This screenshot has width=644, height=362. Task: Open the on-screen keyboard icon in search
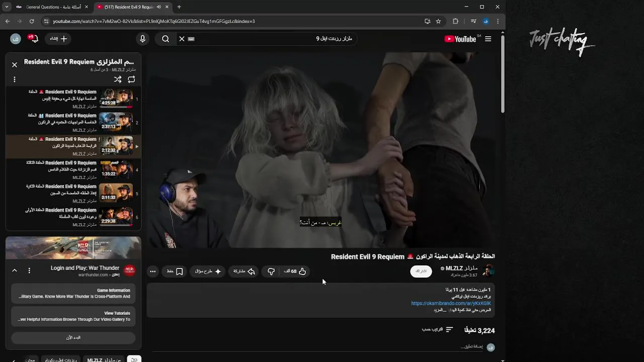(x=191, y=39)
